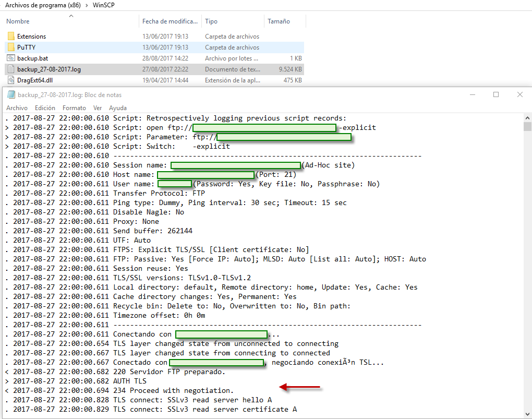The height and width of the screenshot is (419, 532).
Task: Open the Formato menu
Action: (74, 107)
